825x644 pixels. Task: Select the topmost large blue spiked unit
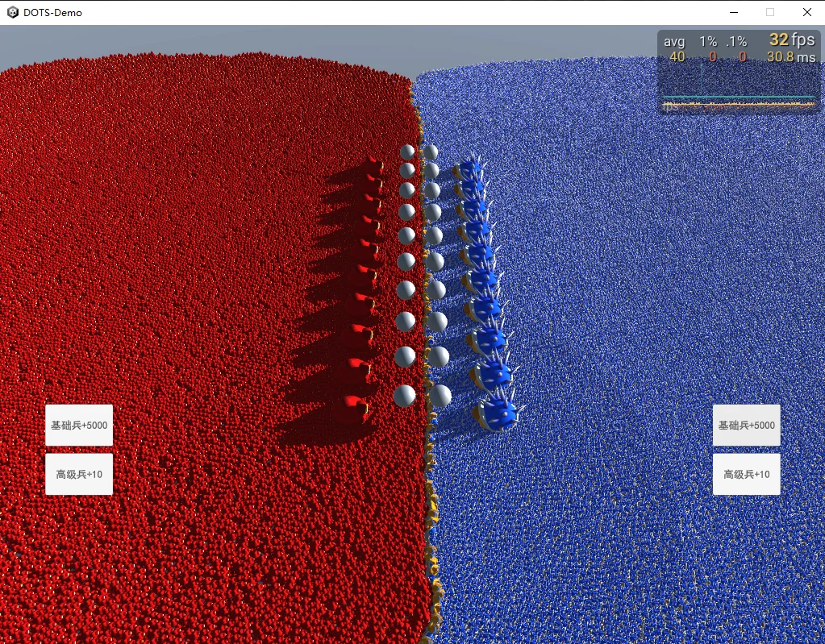(x=470, y=168)
